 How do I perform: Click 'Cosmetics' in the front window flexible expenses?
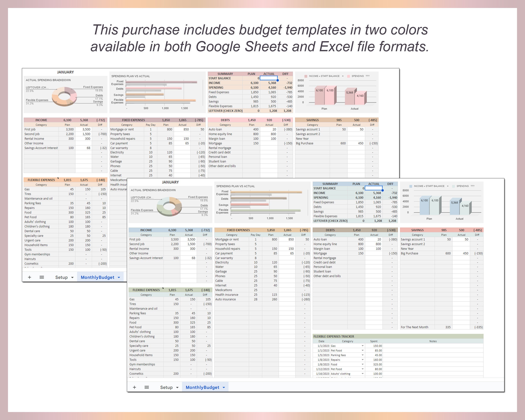pyautogui.click(x=136, y=374)
